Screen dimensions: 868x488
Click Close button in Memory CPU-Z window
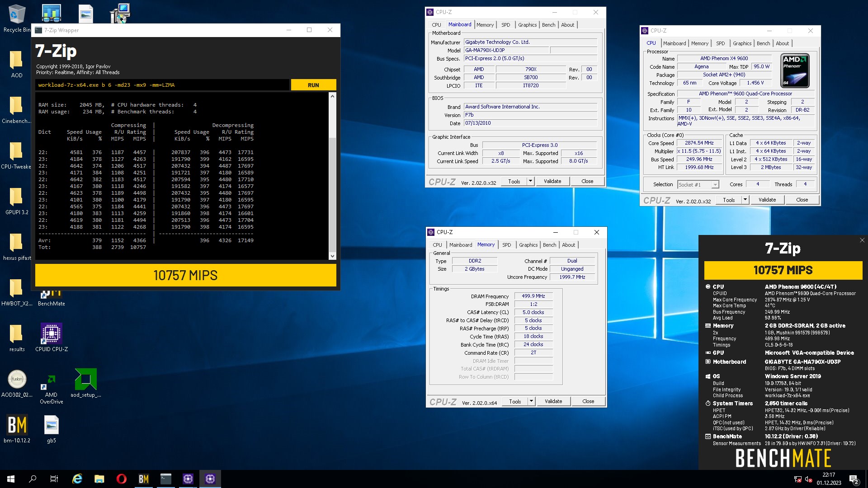click(x=588, y=401)
